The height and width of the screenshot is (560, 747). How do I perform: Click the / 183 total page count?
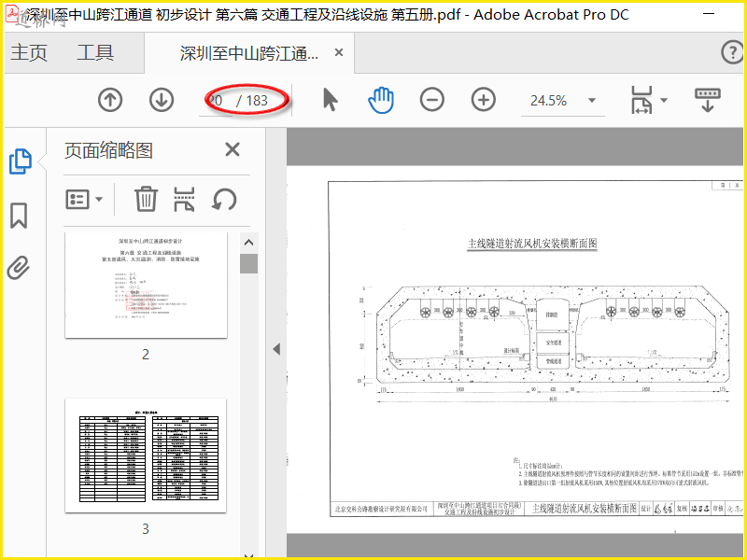pyautogui.click(x=252, y=101)
